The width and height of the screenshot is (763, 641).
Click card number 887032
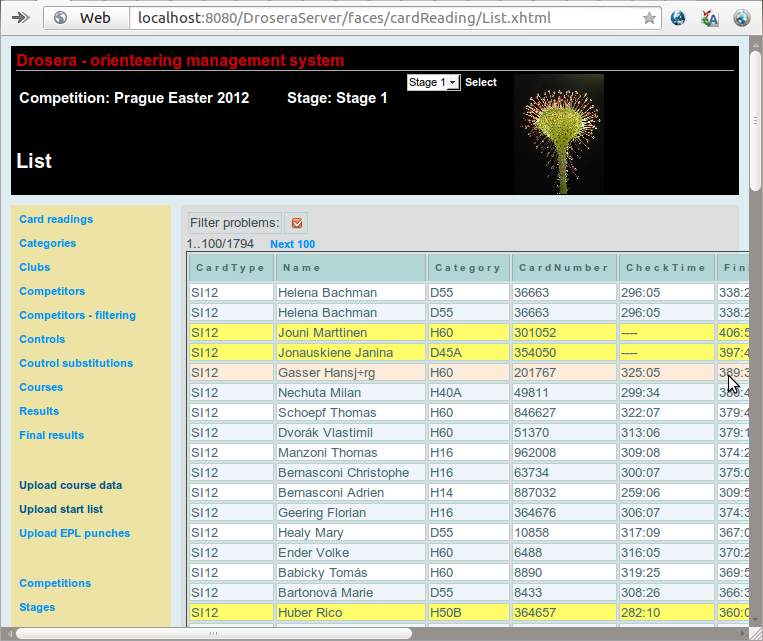(x=564, y=493)
